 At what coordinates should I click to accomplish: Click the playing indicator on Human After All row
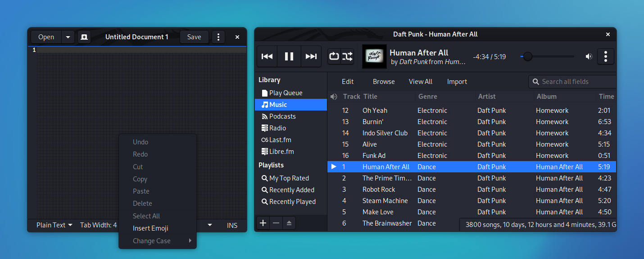click(x=334, y=167)
